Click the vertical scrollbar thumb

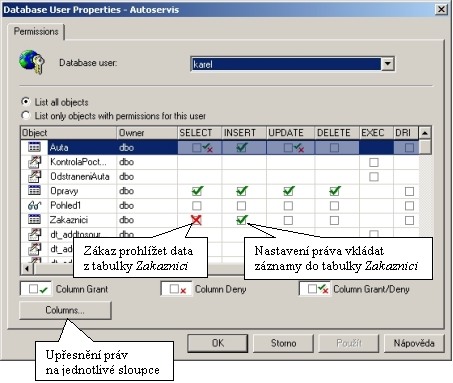(425, 147)
